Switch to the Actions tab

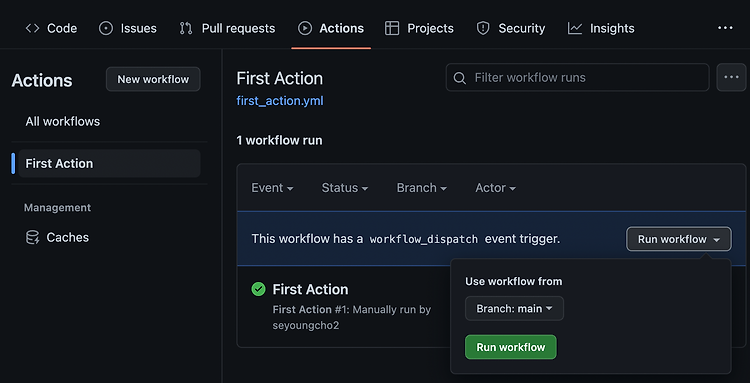331,28
